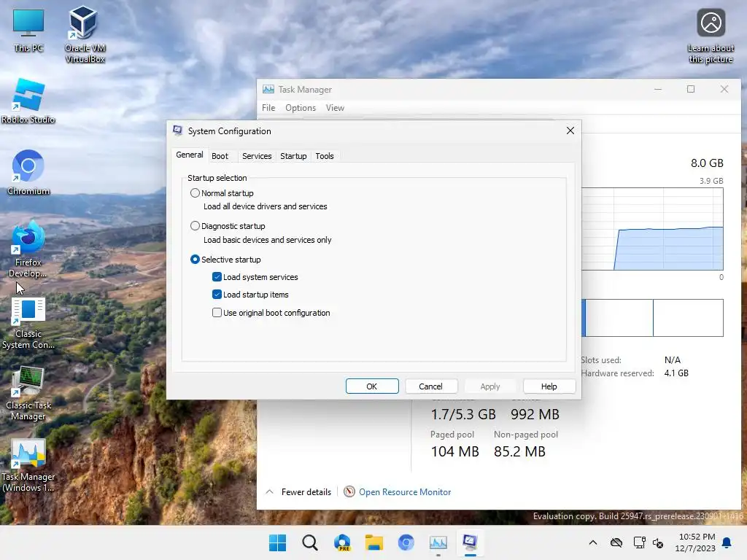Click the 85.2 MB non-paged pool value

(x=519, y=451)
